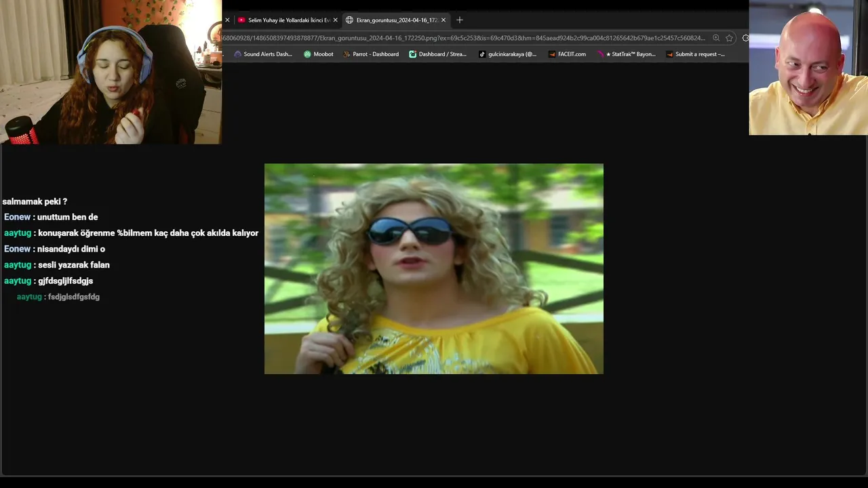Image resolution: width=868 pixels, height=488 pixels.
Task: Click the Streamlabs bookmark favicon
Action: pyautogui.click(x=412, y=54)
